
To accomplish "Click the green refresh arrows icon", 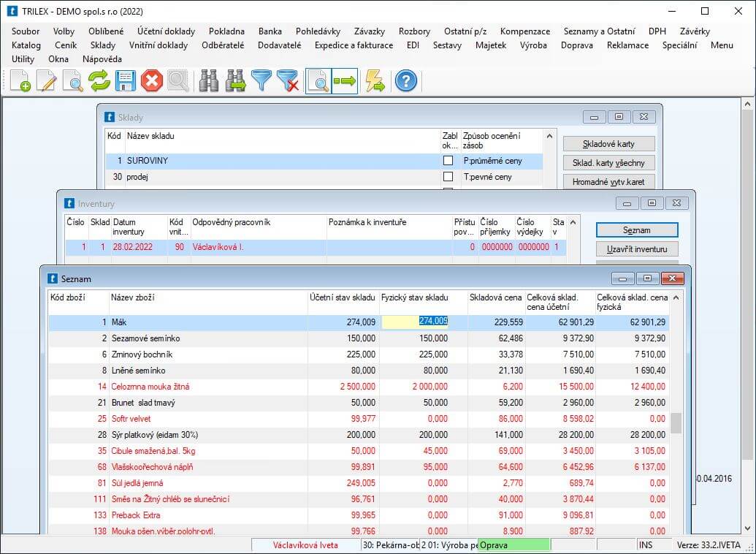I will point(99,81).
